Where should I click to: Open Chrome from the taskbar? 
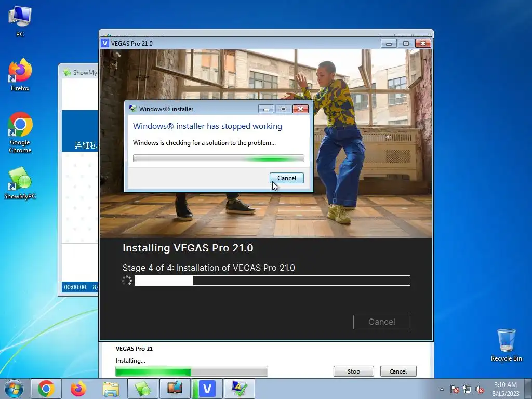tap(46, 389)
